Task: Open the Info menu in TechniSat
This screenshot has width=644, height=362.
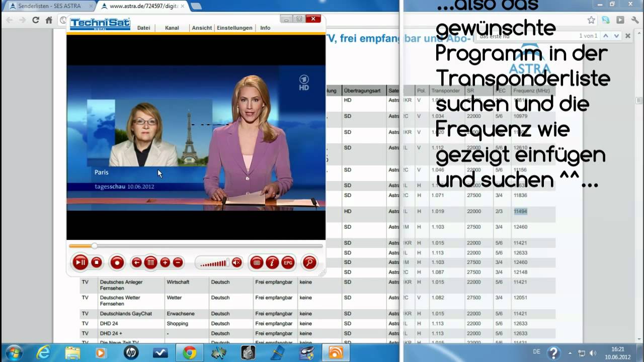Action: [265, 28]
